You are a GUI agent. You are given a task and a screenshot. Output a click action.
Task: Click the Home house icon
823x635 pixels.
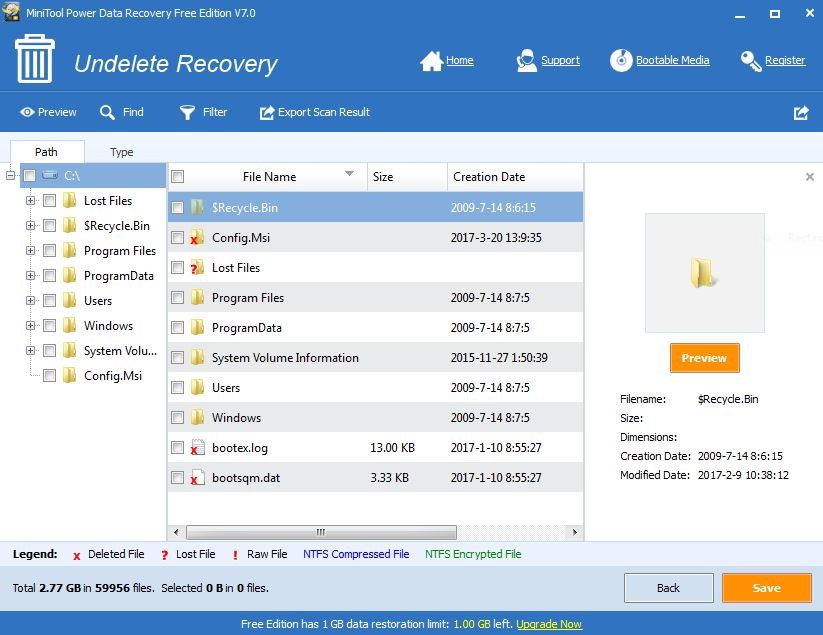click(431, 61)
